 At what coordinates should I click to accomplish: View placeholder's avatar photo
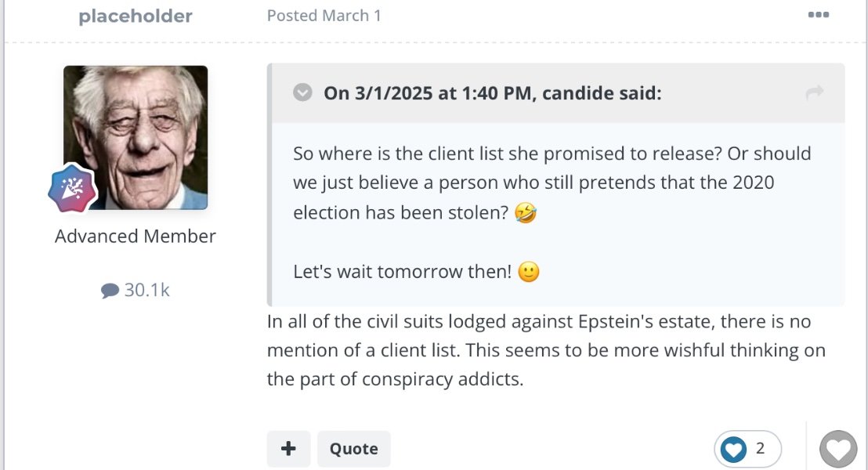136,137
